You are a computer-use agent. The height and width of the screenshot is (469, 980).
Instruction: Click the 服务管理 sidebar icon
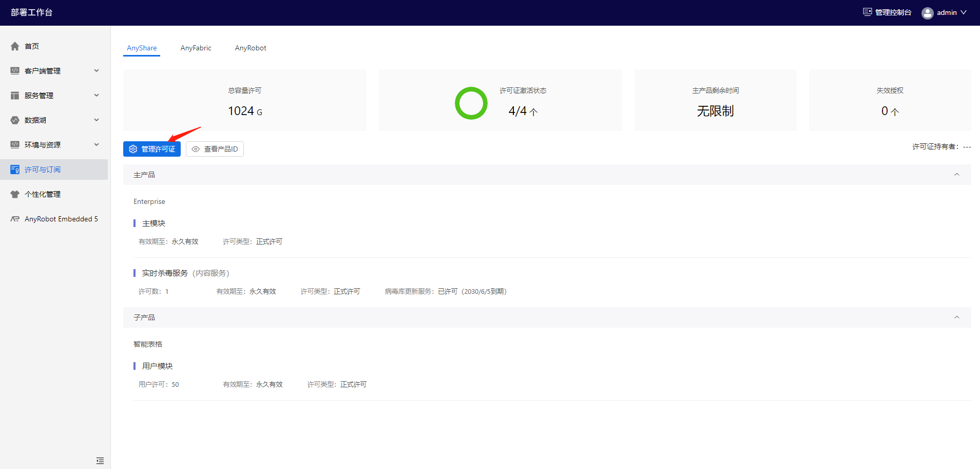[15, 96]
